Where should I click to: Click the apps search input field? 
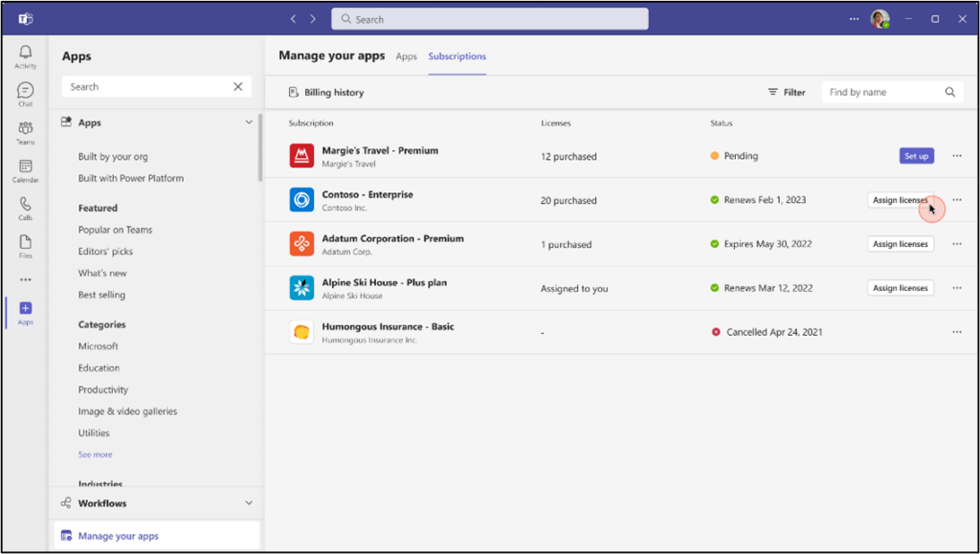144,86
